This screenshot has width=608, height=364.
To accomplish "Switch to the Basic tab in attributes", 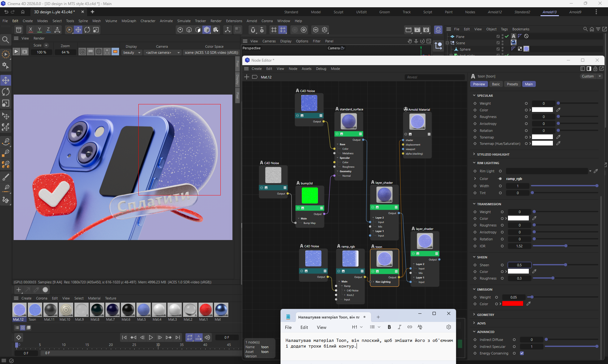I will click(x=496, y=84).
